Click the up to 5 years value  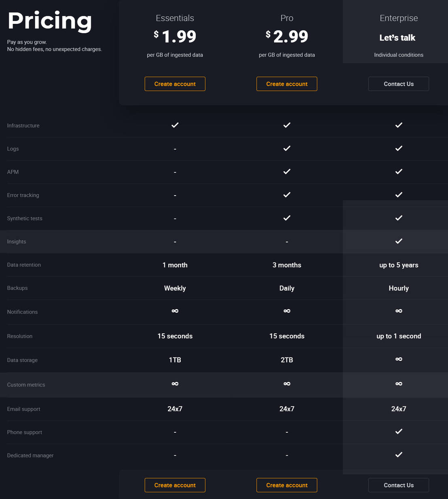399,265
